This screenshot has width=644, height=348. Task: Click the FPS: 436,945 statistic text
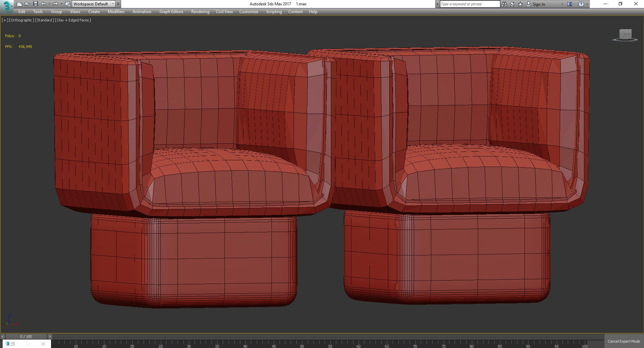[x=18, y=47]
